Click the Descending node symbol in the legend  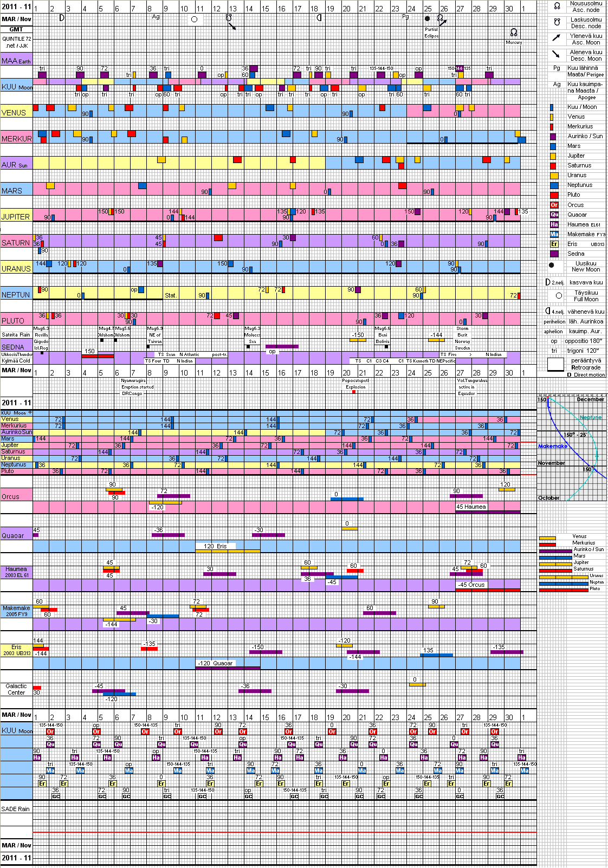click(557, 22)
